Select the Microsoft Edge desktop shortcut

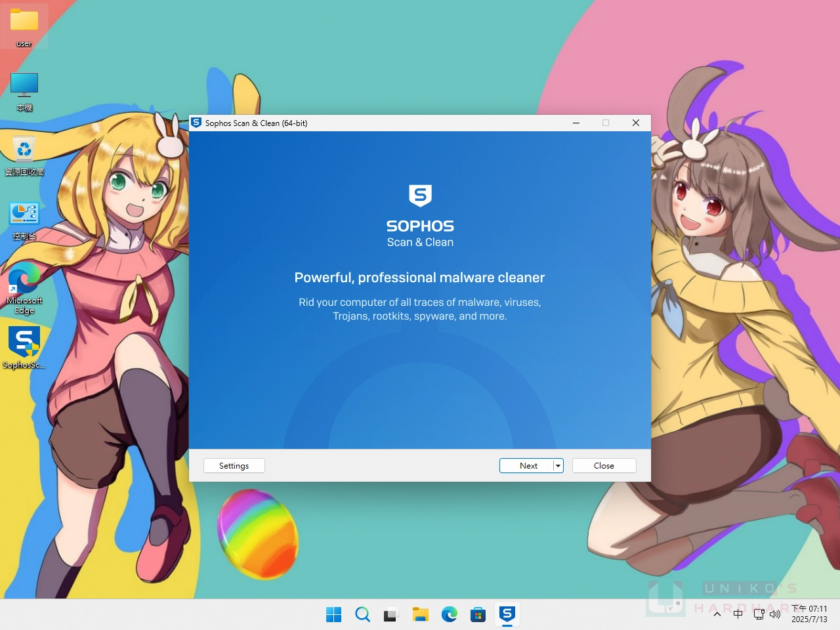(x=24, y=289)
